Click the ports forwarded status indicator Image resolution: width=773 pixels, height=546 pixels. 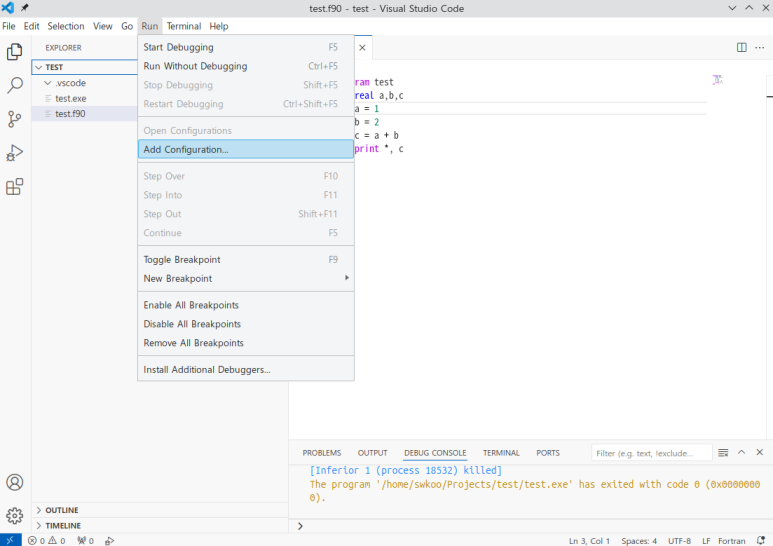[85, 541]
